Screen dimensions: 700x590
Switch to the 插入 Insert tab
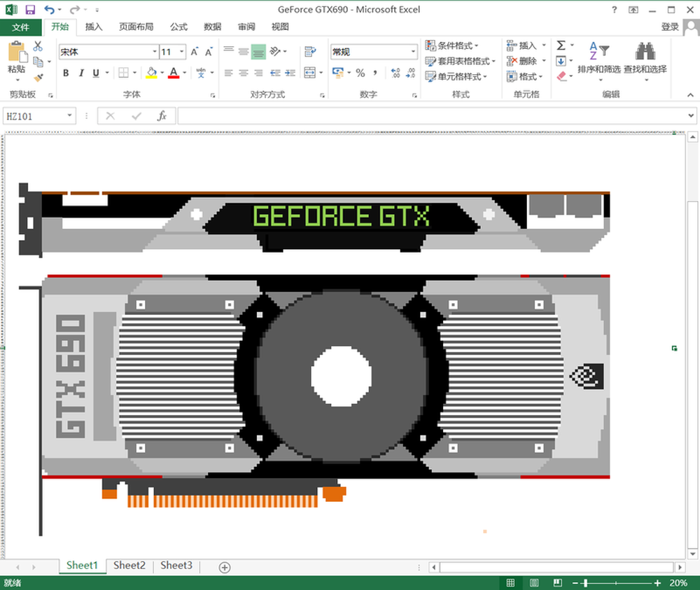tap(94, 27)
